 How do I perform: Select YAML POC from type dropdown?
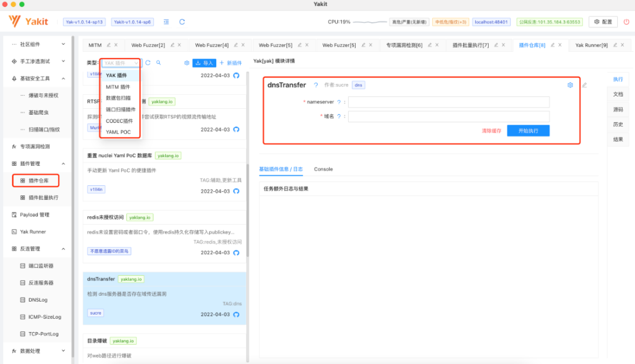click(x=120, y=132)
